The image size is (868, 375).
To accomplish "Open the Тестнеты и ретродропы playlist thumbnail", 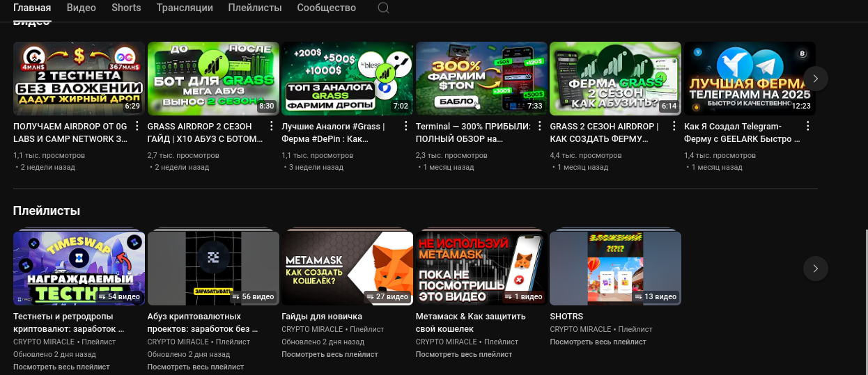I will pos(79,268).
